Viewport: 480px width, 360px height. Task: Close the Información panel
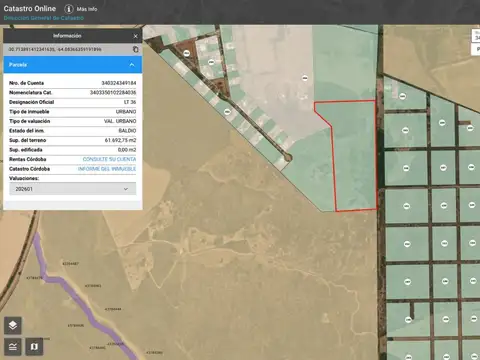coord(135,36)
